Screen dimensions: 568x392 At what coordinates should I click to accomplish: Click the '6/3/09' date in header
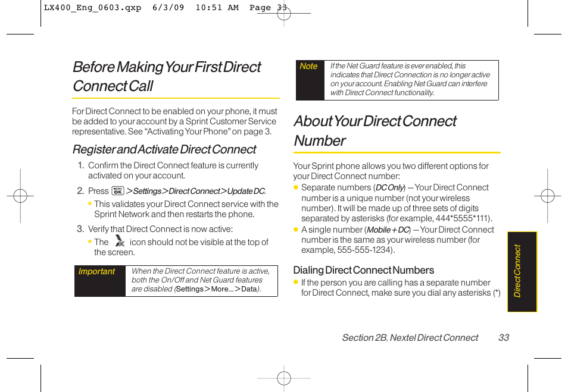tap(168, 8)
